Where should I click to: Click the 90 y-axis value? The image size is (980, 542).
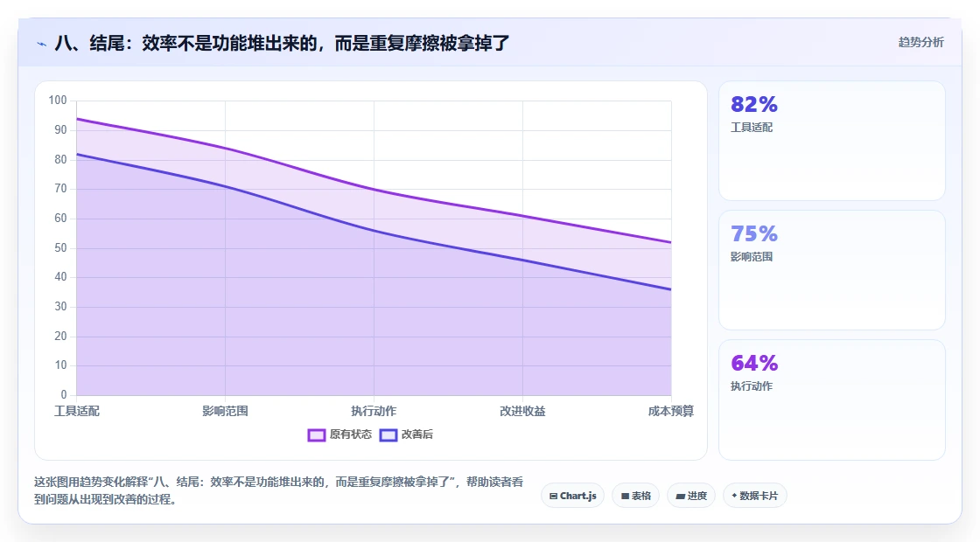[60, 130]
